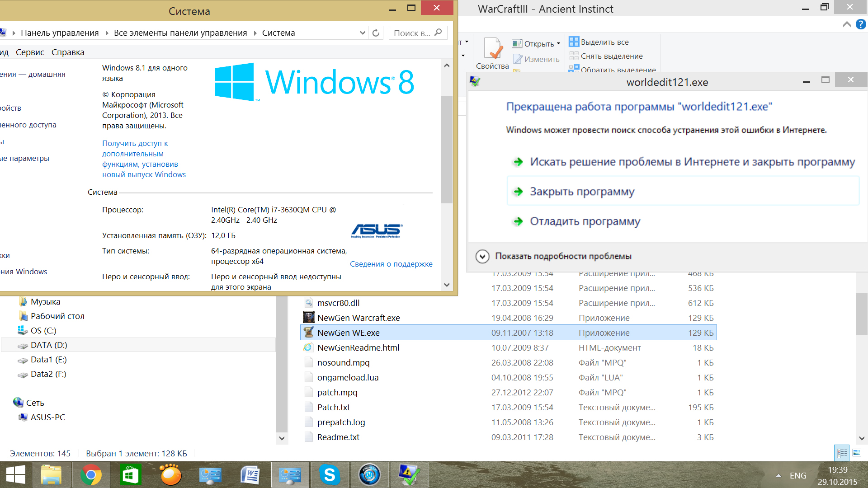
Task: Click the Поиск search field in System window
Action: coord(412,33)
